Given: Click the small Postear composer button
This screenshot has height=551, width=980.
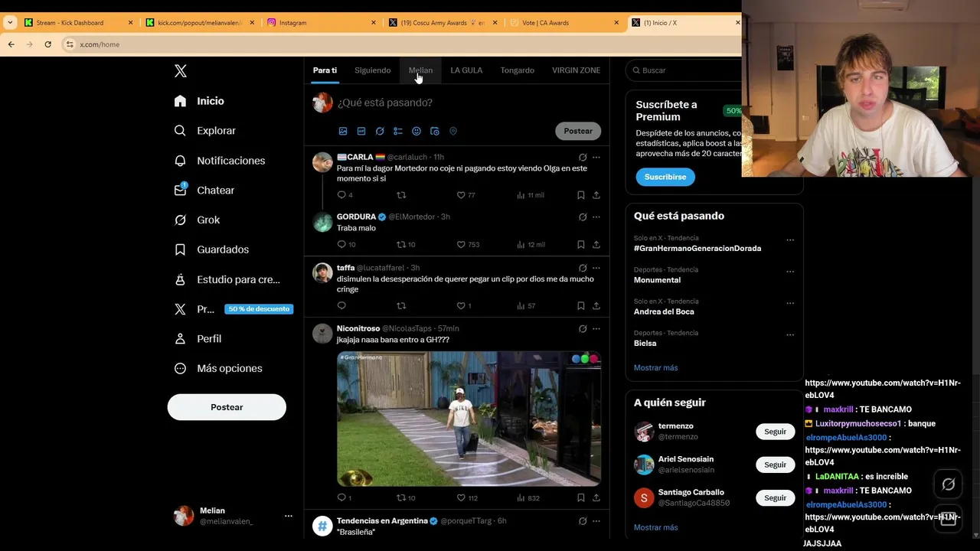Looking at the screenshot, I should [578, 131].
